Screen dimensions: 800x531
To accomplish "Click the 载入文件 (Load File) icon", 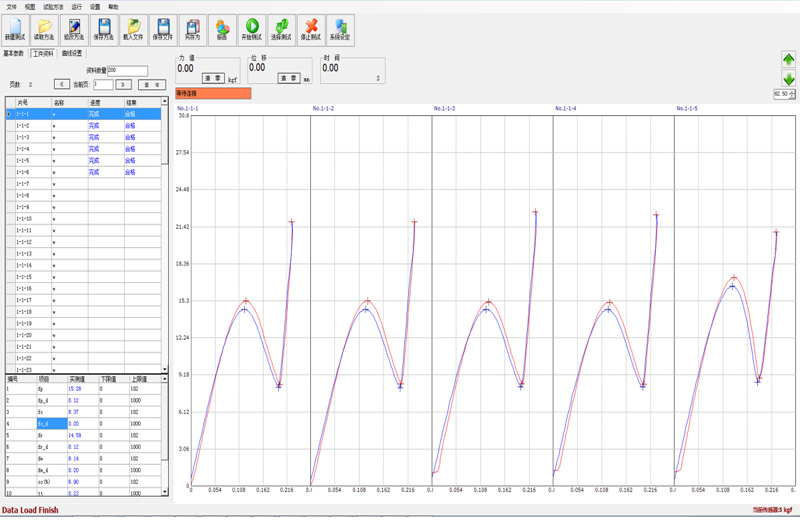I will tap(133, 28).
